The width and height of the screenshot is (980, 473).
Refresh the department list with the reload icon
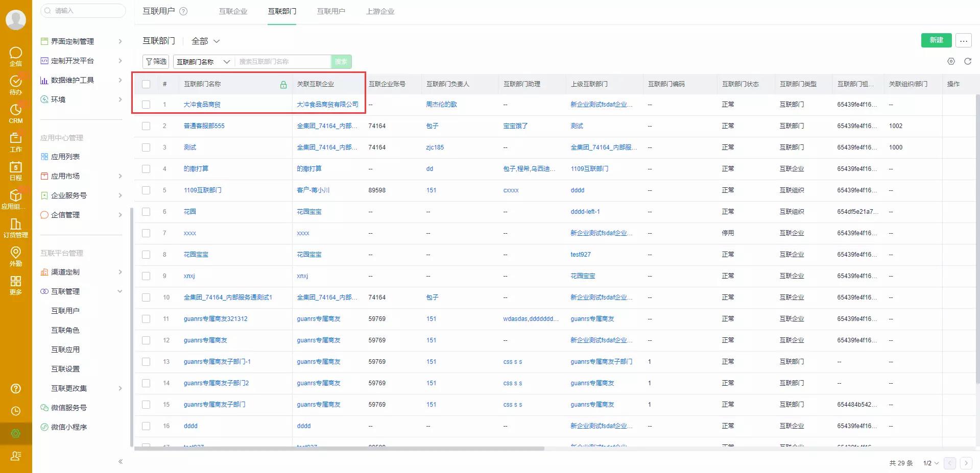[968, 61]
